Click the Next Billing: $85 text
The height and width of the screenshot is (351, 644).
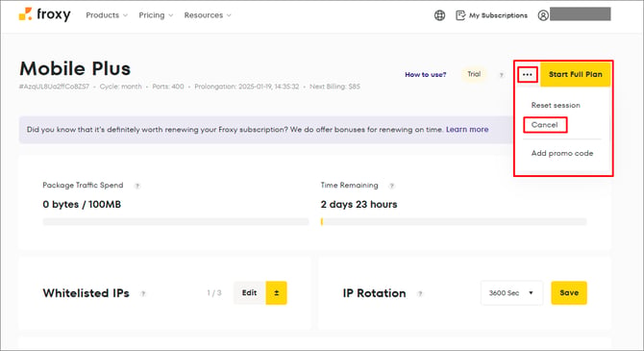(334, 87)
